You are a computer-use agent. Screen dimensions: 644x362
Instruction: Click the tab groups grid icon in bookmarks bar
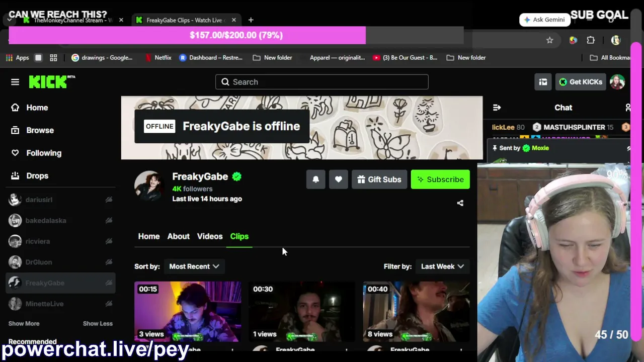tap(53, 58)
